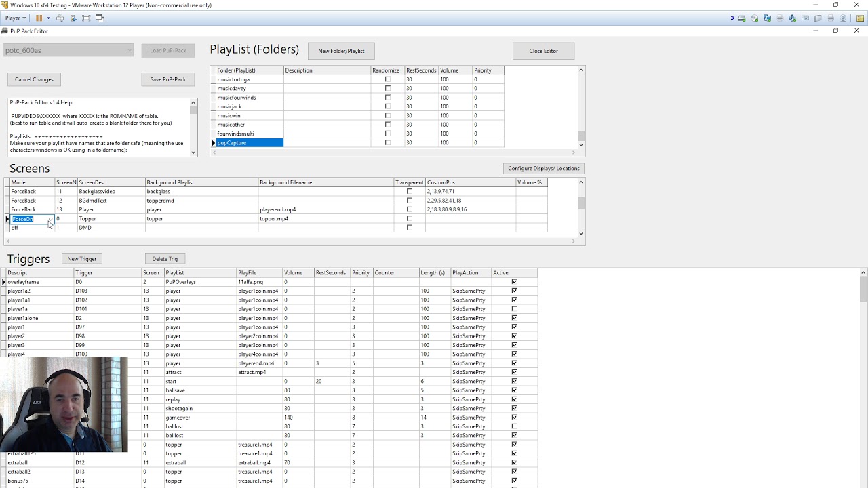This screenshot has width=868, height=488.
Task: Click the second greyed printer icon beside webcam
Action: [x=831, y=18]
